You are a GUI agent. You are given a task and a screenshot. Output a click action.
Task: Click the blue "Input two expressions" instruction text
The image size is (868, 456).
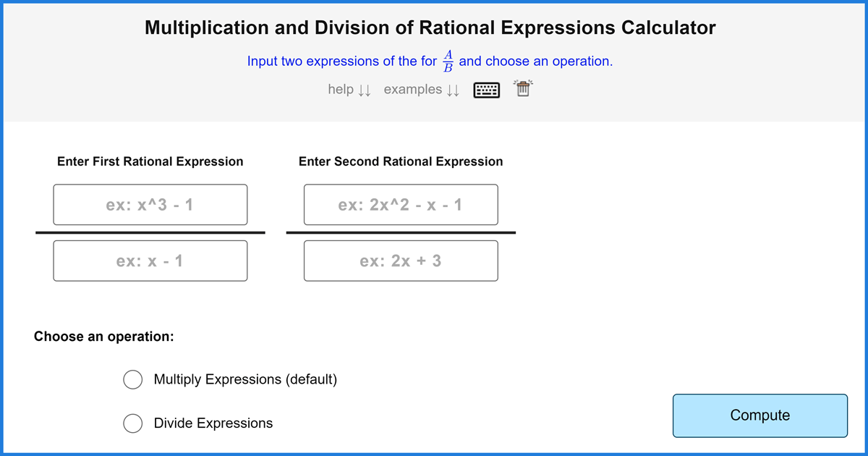click(341, 62)
